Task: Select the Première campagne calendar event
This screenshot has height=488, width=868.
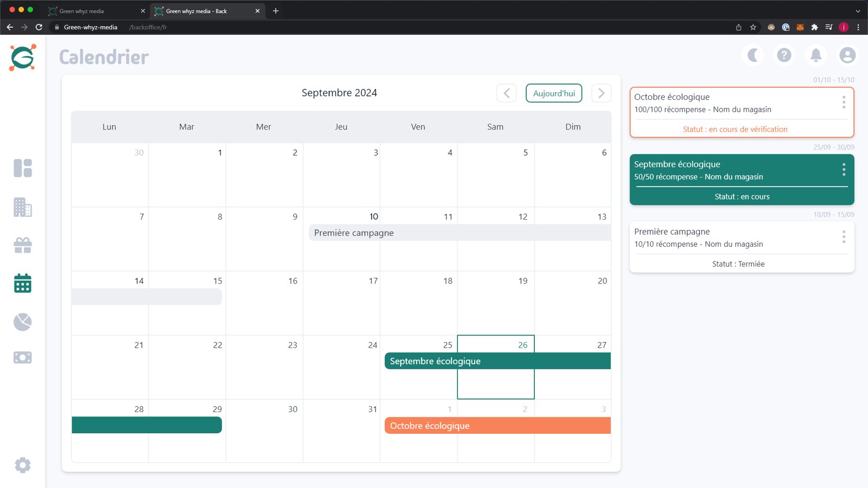Action: (460, 233)
